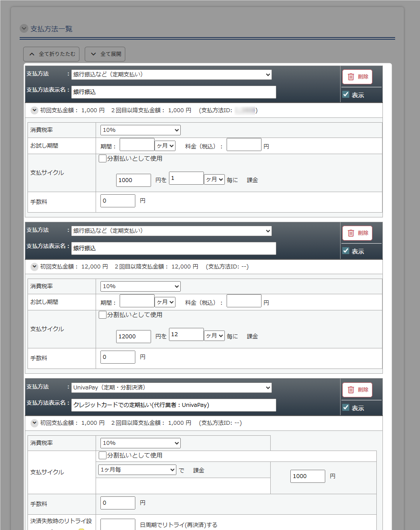This screenshot has width=420, height=530.
Task: Open the 1ヶ月毎 payment cycle dropdown
Action: pyautogui.click(x=137, y=470)
